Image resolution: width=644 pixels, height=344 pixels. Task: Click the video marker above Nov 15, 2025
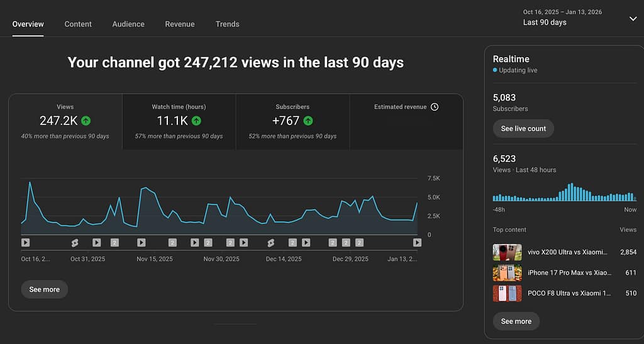(x=142, y=242)
